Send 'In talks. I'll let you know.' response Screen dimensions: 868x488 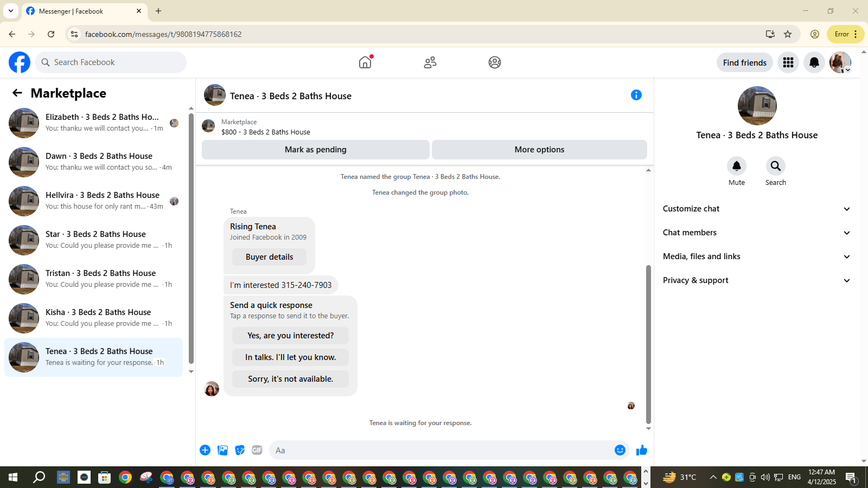click(290, 357)
